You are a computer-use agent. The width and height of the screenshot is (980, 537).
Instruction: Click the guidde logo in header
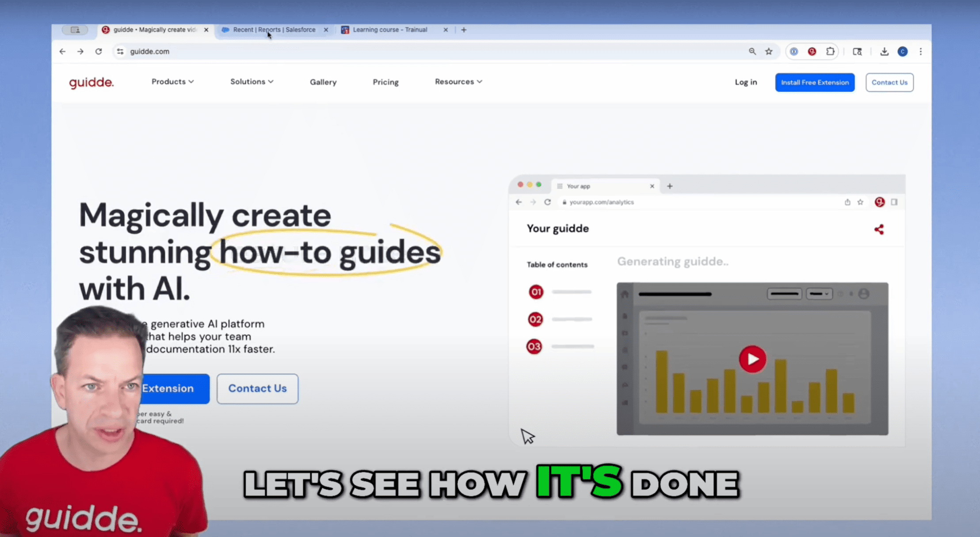(92, 82)
